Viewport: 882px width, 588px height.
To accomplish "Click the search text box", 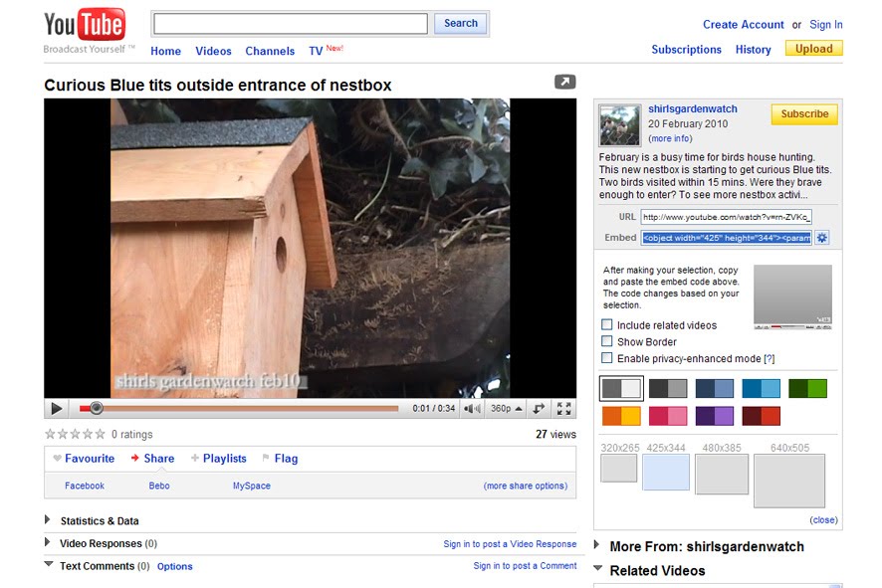I will point(291,24).
